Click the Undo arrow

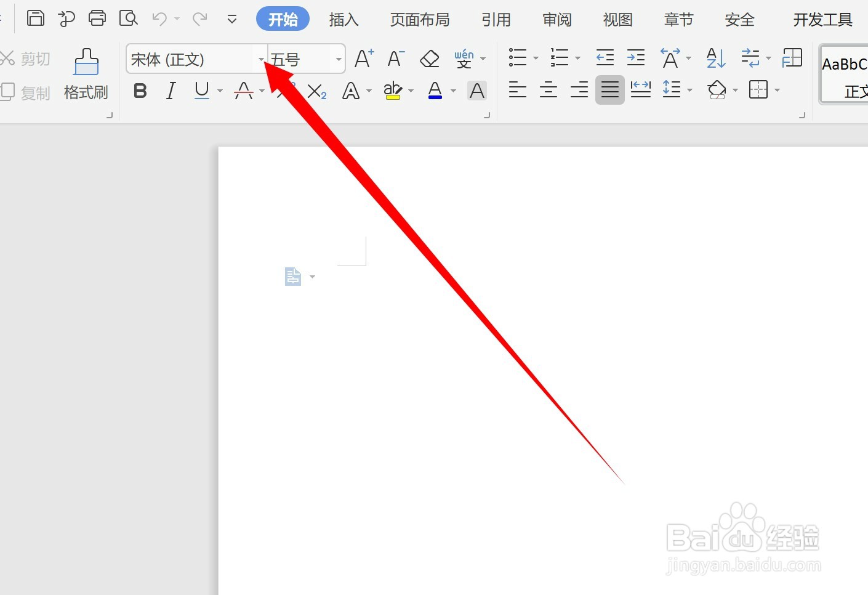[x=159, y=19]
